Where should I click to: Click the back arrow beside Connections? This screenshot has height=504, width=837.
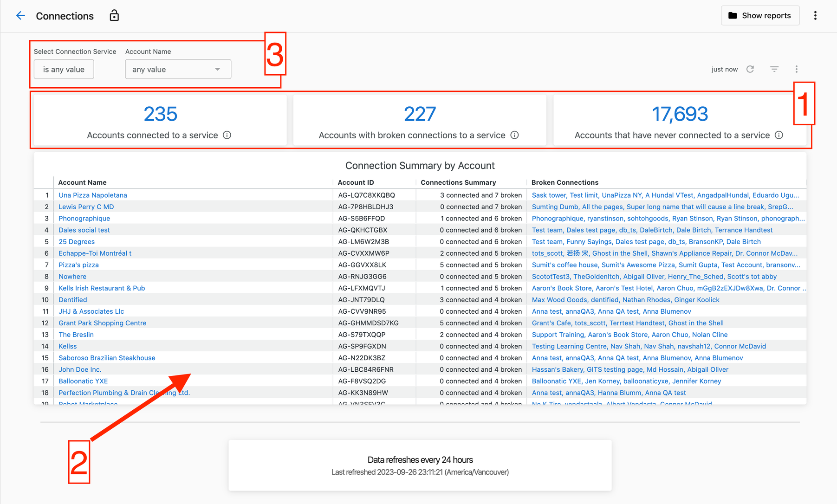(x=20, y=16)
